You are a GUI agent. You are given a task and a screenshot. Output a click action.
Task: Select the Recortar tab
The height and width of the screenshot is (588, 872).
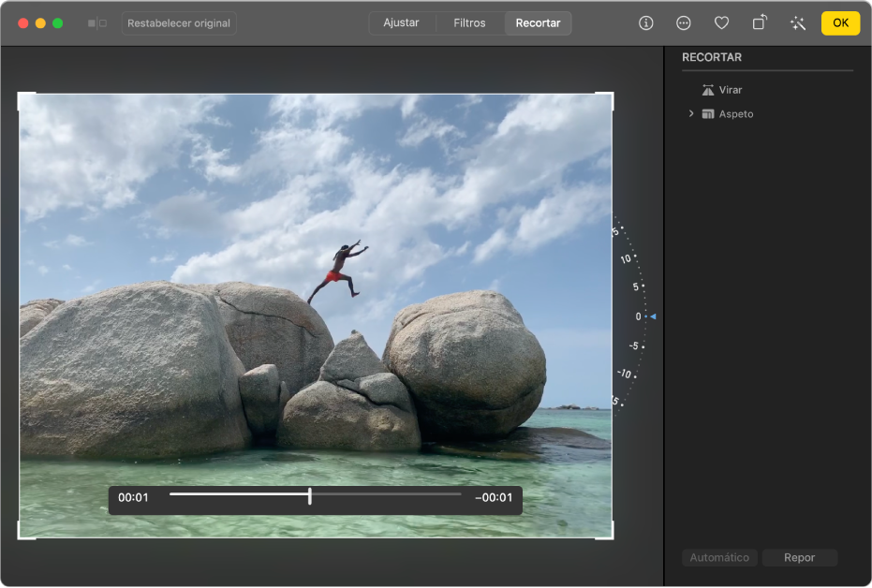538,23
